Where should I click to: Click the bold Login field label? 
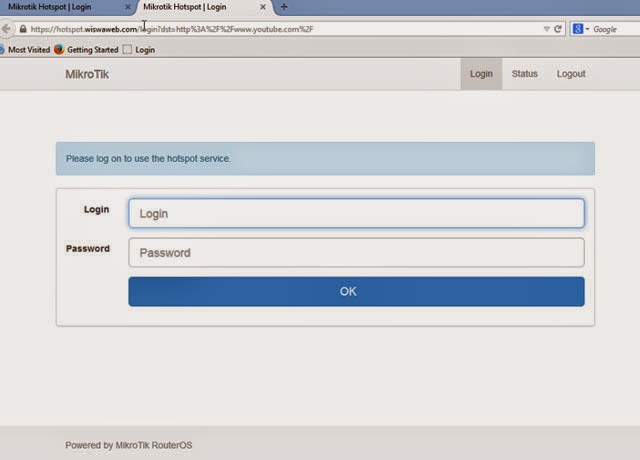pyautogui.click(x=96, y=209)
